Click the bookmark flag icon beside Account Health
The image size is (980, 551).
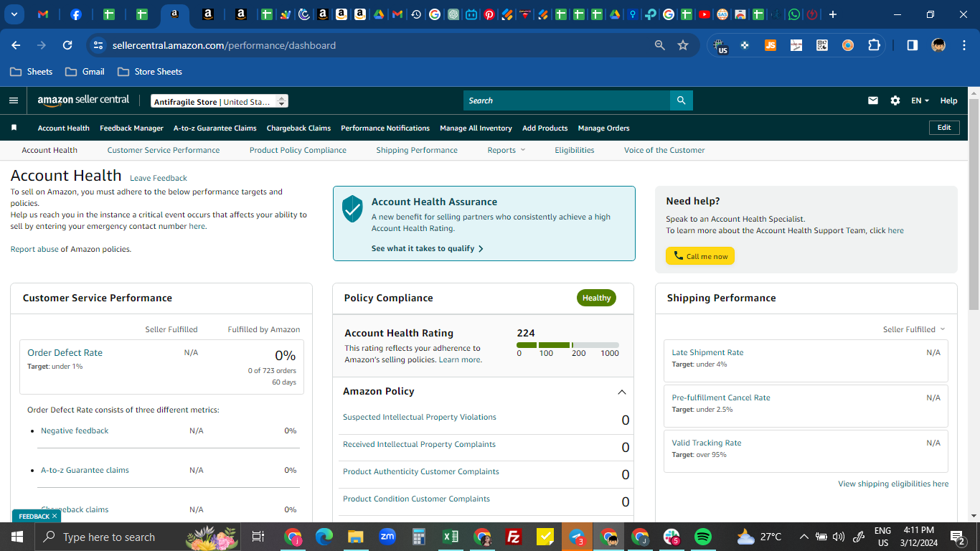tap(14, 128)
